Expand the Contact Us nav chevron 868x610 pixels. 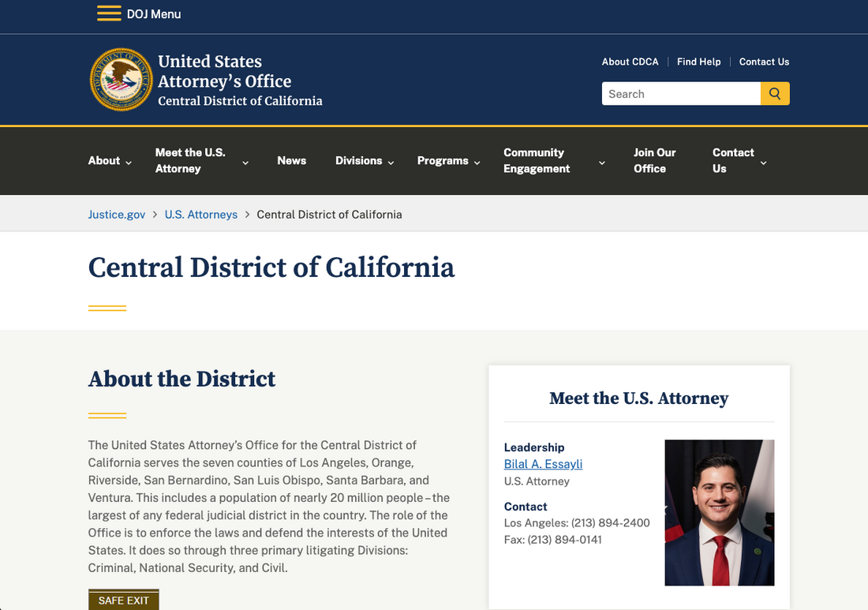click(x=763, y=163)
